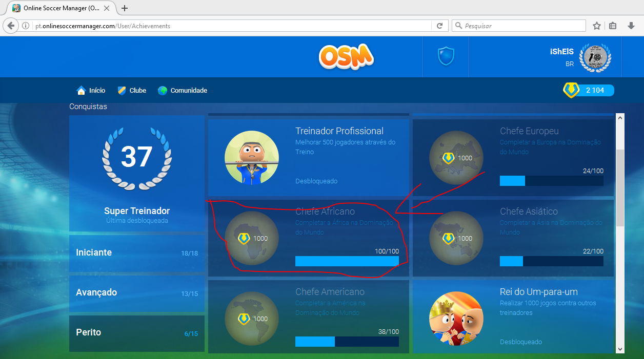
Task: Open the blue shield icon in header
Action: pos(446,56)
